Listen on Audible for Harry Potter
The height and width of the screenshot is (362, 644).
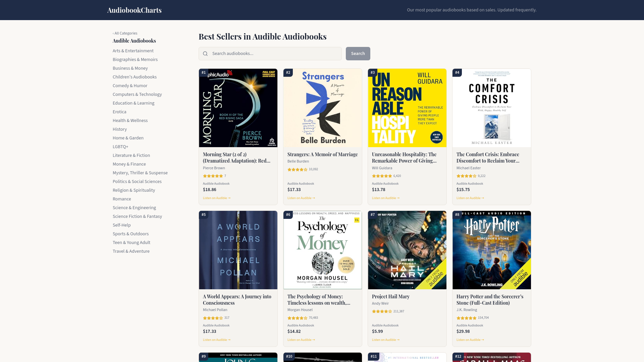click(x=470, y=340)
